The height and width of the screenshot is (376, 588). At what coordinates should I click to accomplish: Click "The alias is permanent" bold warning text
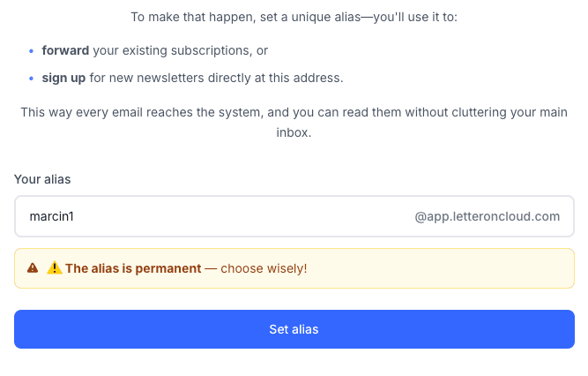(x=133, y=268)
